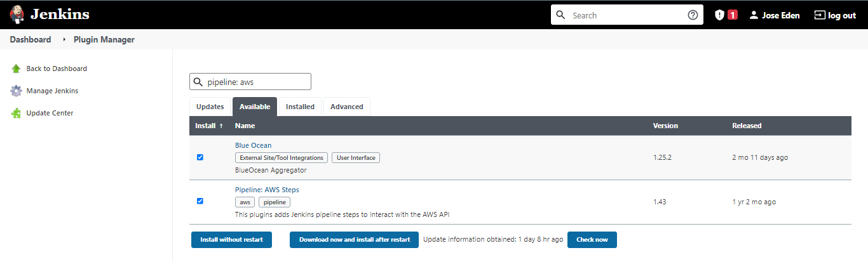868x262 pixels.
Task: Click the Check now button
Action: point(592,240)
